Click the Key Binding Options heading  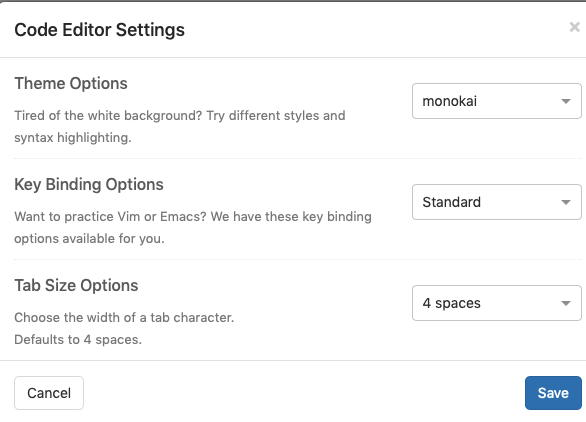coord(89,184)
